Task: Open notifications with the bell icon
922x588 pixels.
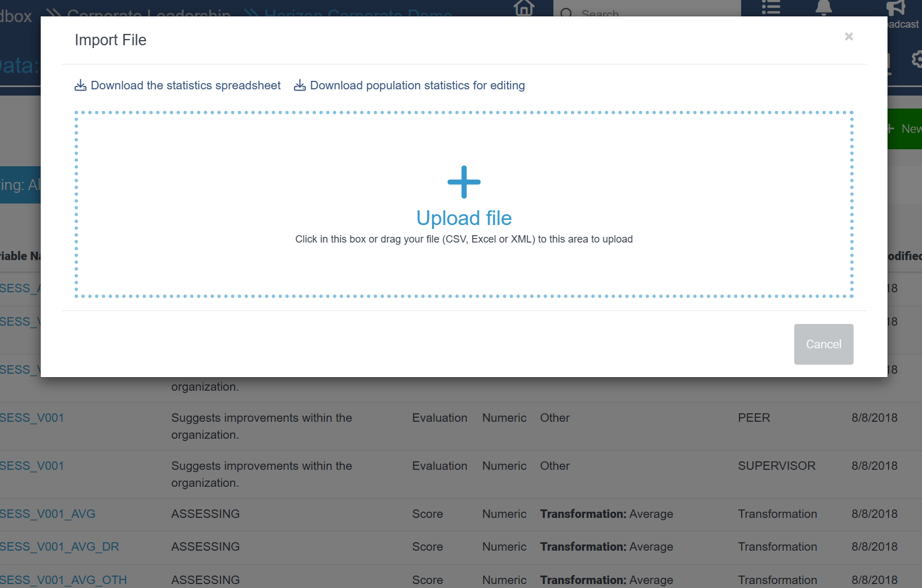Action: coord(823,7)
